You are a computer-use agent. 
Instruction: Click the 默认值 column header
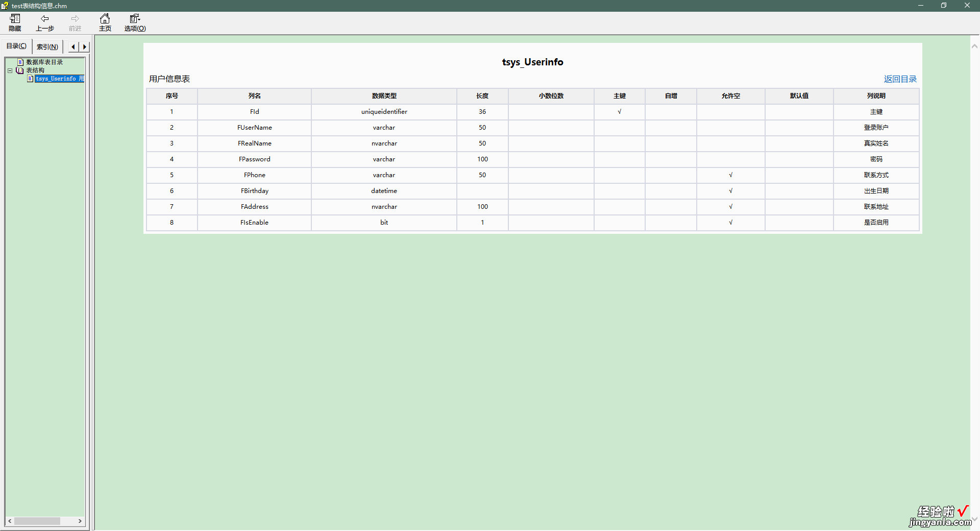tap(799, 96)
